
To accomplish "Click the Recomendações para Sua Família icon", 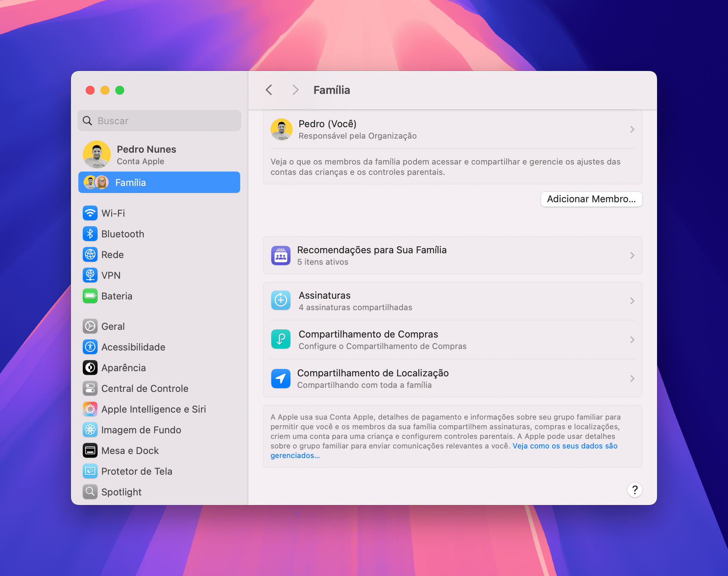I will [x=281, y=255].
